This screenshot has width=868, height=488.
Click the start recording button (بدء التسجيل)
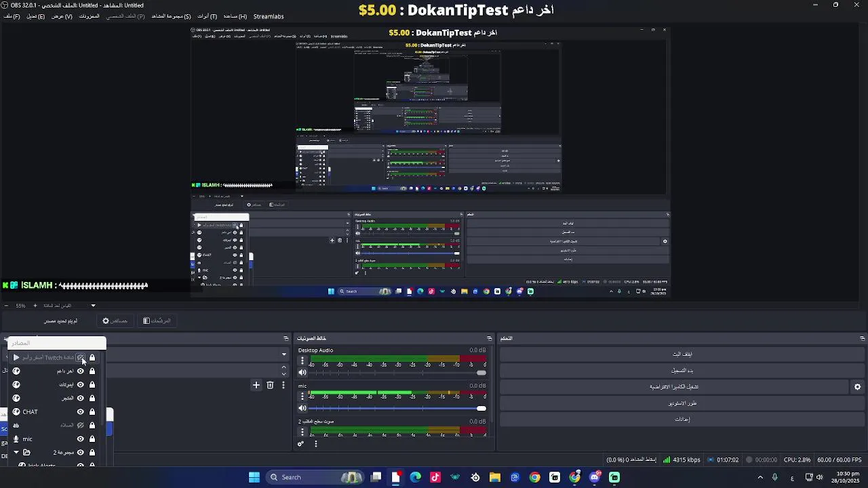click(x=682, y=370)
